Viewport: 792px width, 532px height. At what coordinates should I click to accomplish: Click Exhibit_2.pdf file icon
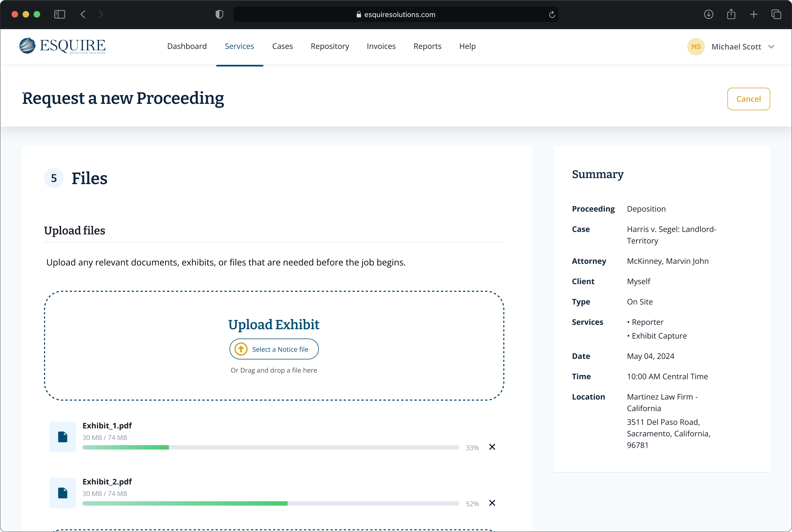click(x=63, y=493)
